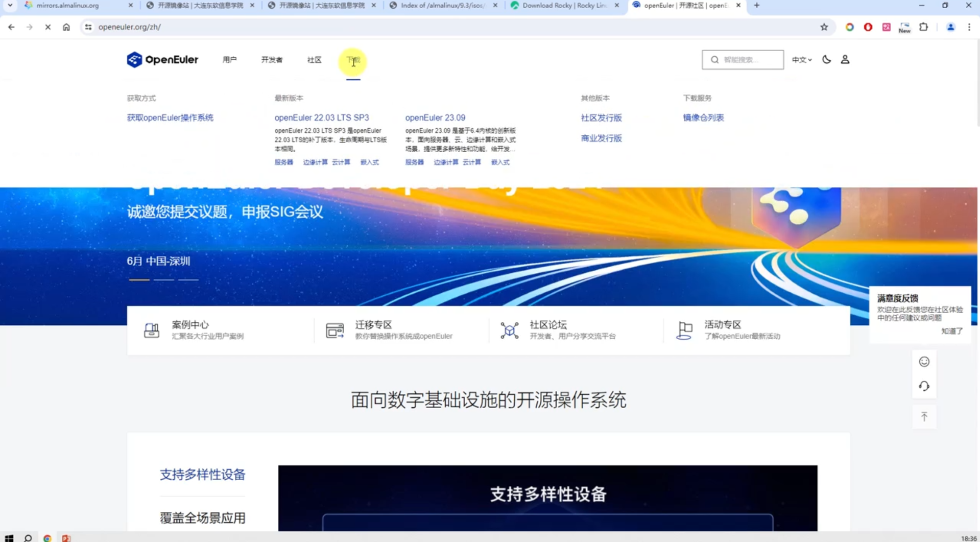The height and width of the screenshot is (542, 980).
Task: Open 活动专区 card icon
Action: click(x=684, y=331)
